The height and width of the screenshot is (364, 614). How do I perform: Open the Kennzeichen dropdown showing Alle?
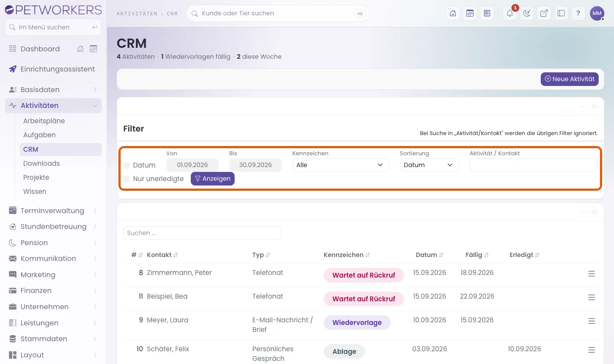click(341, 165)
